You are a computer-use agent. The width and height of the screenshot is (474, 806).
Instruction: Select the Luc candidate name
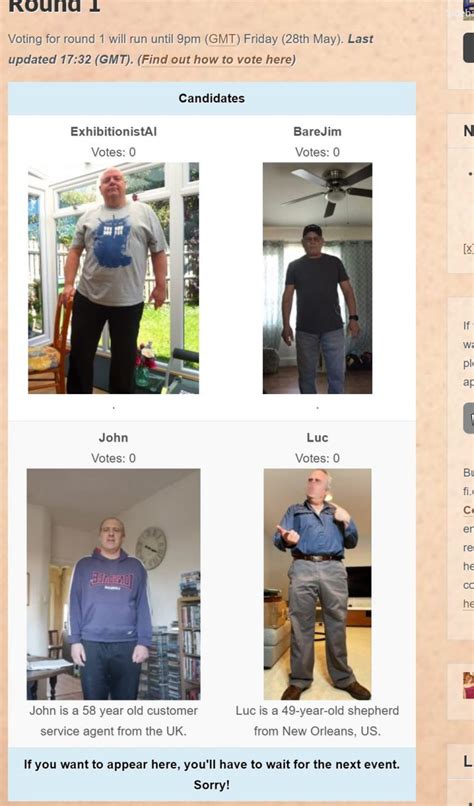317,438
